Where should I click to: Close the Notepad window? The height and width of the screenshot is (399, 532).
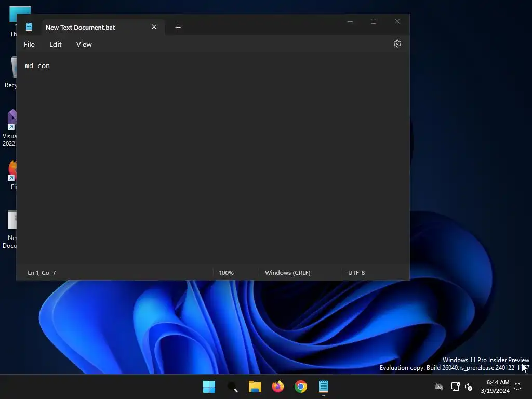(x=397, y=21)
